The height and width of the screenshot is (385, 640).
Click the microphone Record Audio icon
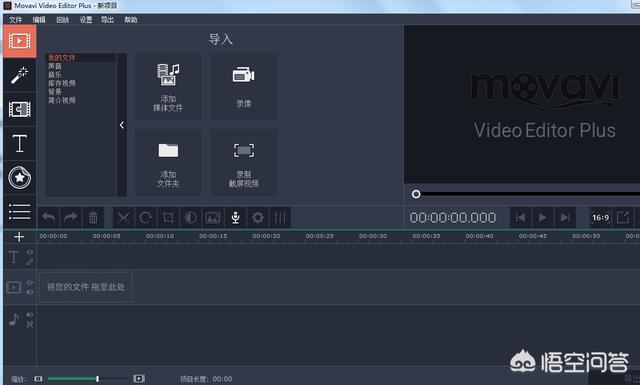tap(235, 218)
